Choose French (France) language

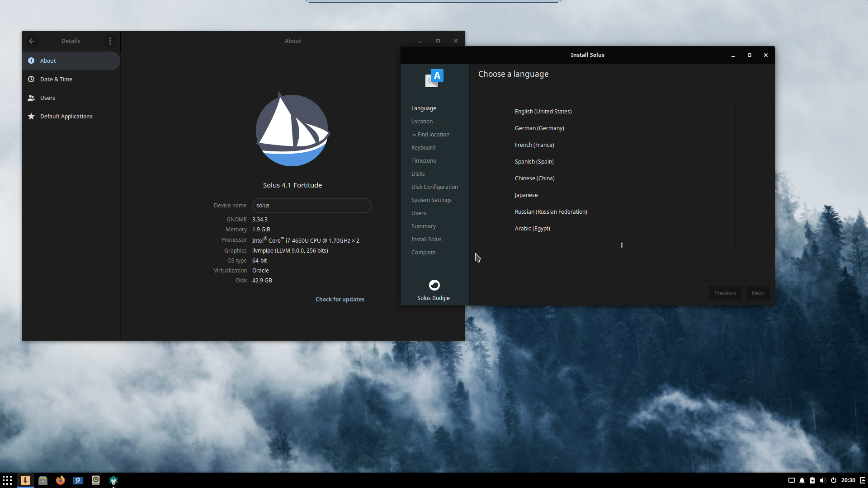click(622, 145)
